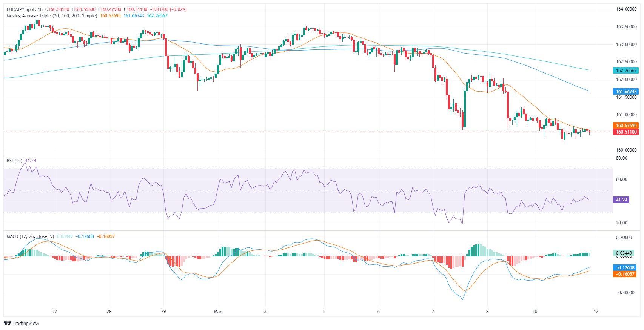The width and height of the screenshot is (644, 330).
Task: Click the RSI (14) indicator legend name
Action: click(x=14, y=161)
